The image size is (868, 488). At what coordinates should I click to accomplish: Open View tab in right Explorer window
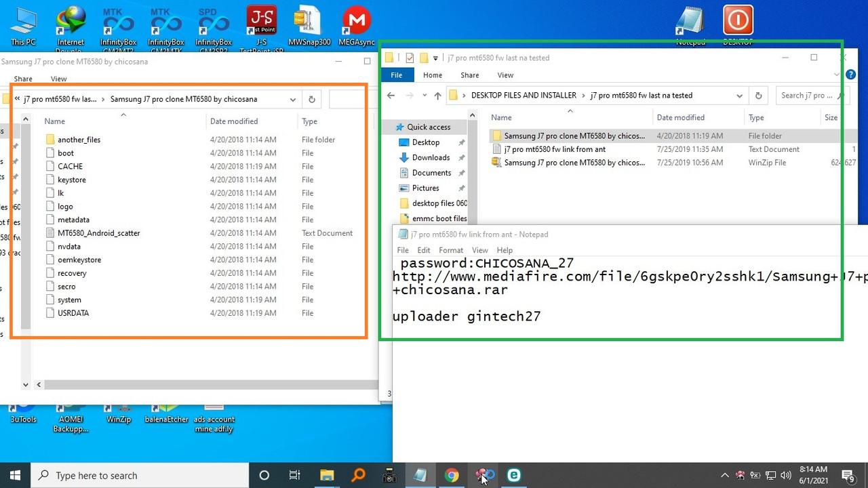[x=505, y=75]
